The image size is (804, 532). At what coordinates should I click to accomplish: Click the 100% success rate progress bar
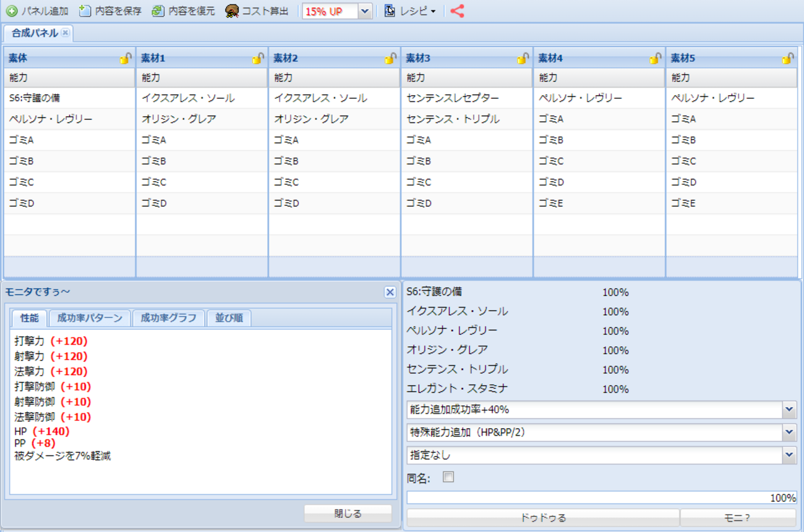coord(601,498)
